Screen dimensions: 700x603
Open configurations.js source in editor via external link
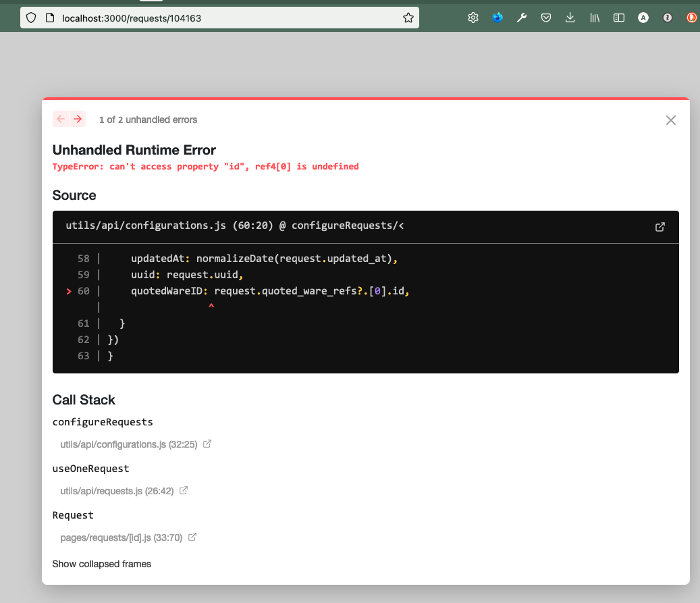[659, 227]
